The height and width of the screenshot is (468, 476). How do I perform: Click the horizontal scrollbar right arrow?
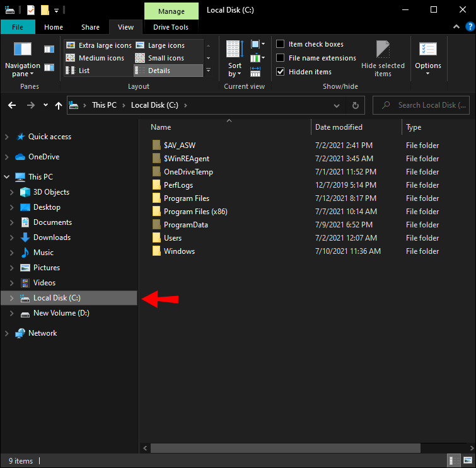click(472, 448)
